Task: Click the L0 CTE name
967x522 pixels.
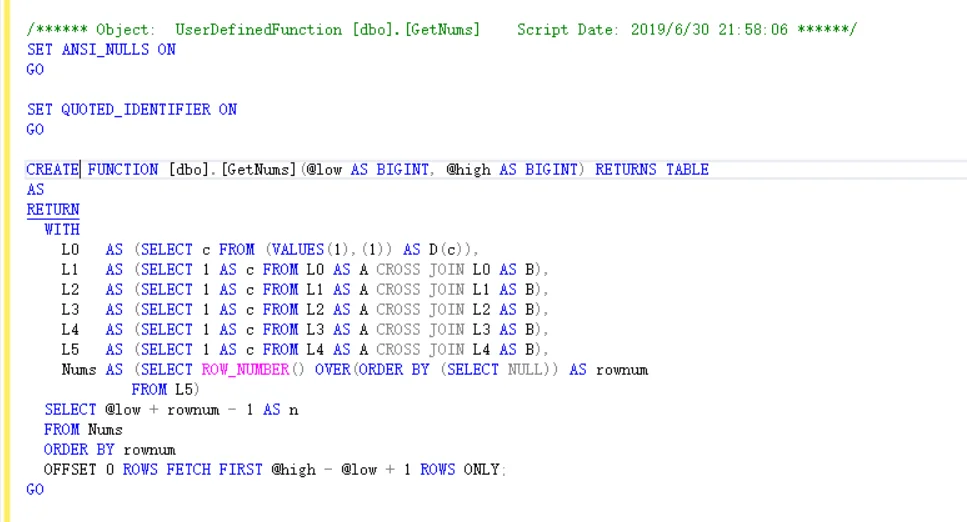Action: click(x=70, y=250)
